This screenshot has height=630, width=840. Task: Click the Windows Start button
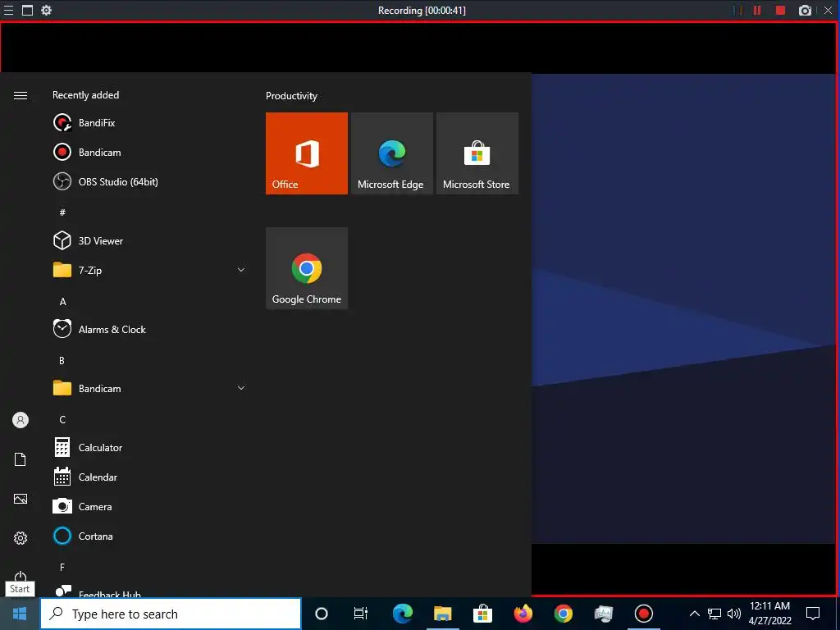(20, 614)
